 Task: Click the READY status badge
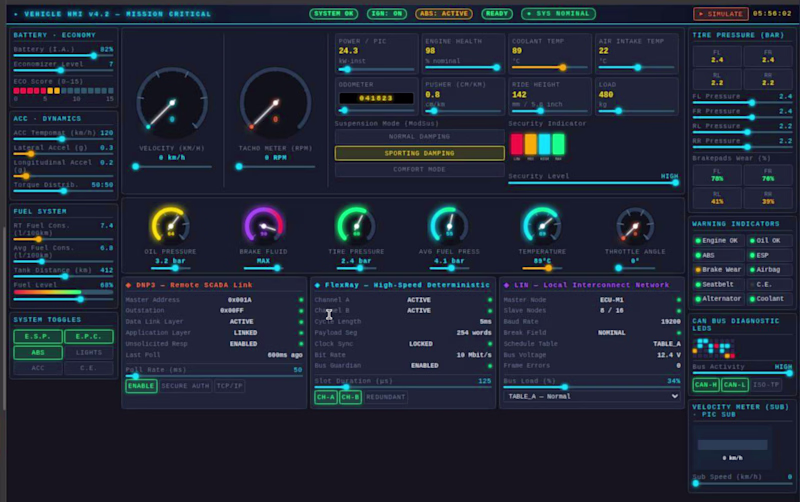[x=497, y=14]
